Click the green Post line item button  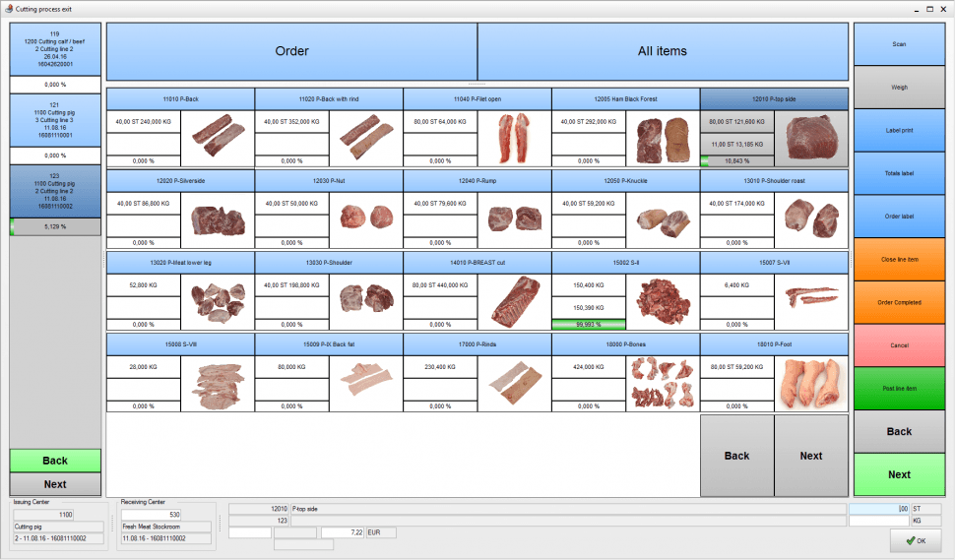(899, 388)
